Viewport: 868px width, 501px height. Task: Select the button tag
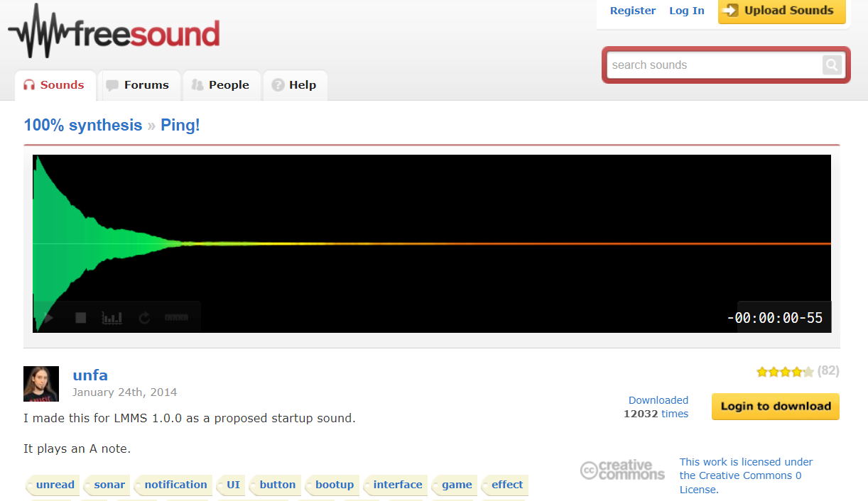(x=276, y=485)
